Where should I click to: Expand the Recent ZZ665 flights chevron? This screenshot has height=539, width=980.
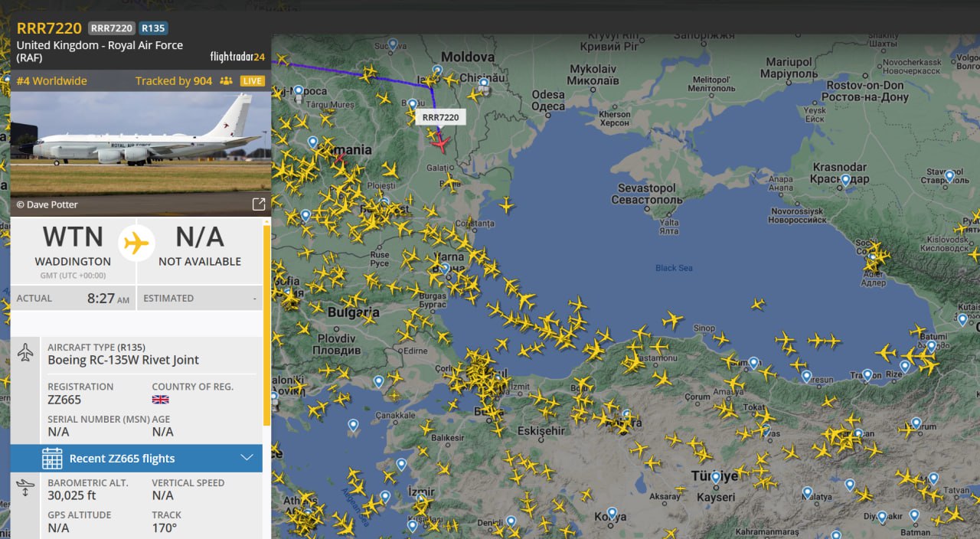pyautogui.click(x=247, y=458)
